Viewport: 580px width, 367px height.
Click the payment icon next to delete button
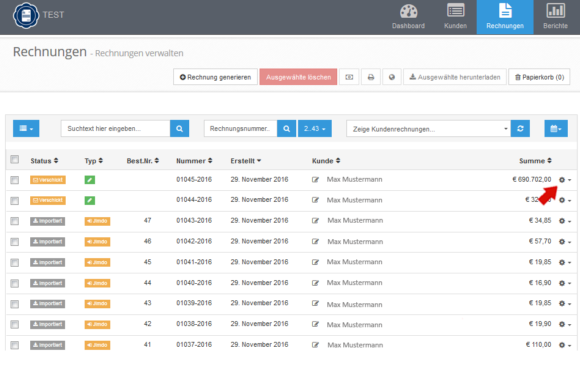349,77
